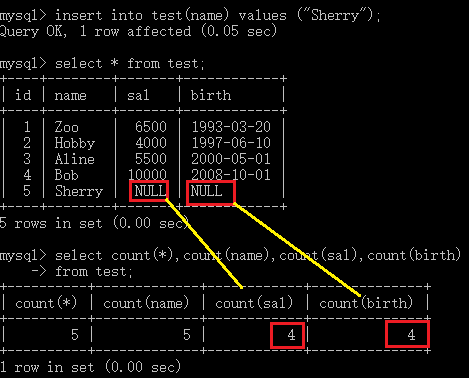469x378 pixels.
Task: Click the birth date 1997-06-10
Action: (x=231, y=143)
